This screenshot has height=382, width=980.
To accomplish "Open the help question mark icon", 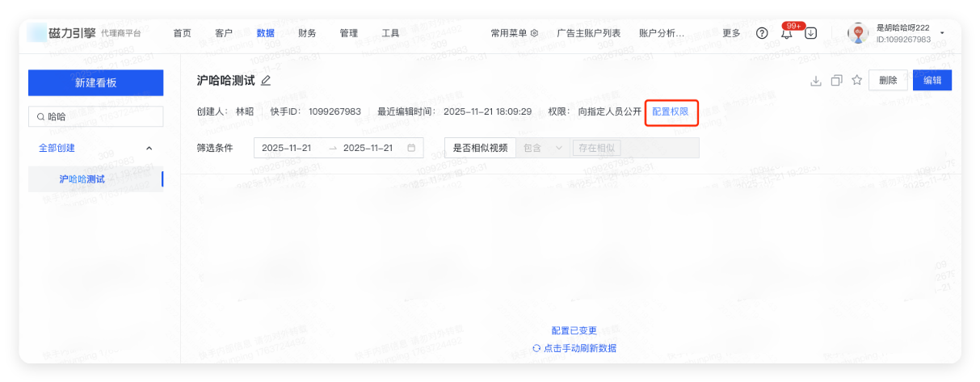I will pyautogui.click(x=762, y=33).
